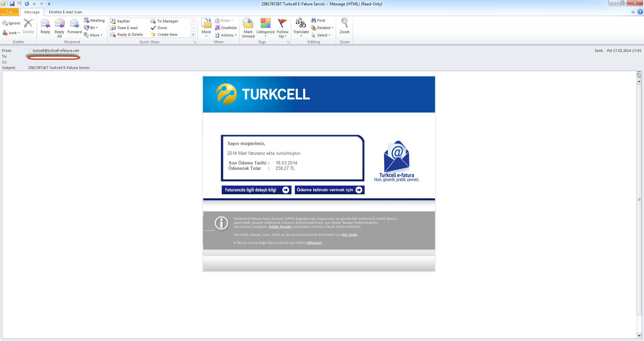The image size is (644, 341).
Task: Open the Tags dialog launcher
Action: click(288, 42)
